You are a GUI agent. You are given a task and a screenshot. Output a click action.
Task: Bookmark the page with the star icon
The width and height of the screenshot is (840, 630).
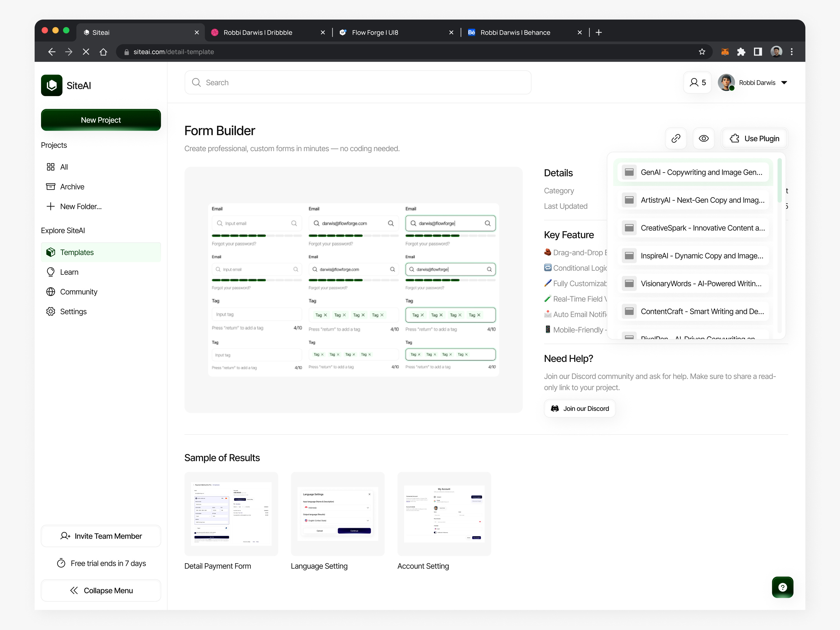[702, 52]
